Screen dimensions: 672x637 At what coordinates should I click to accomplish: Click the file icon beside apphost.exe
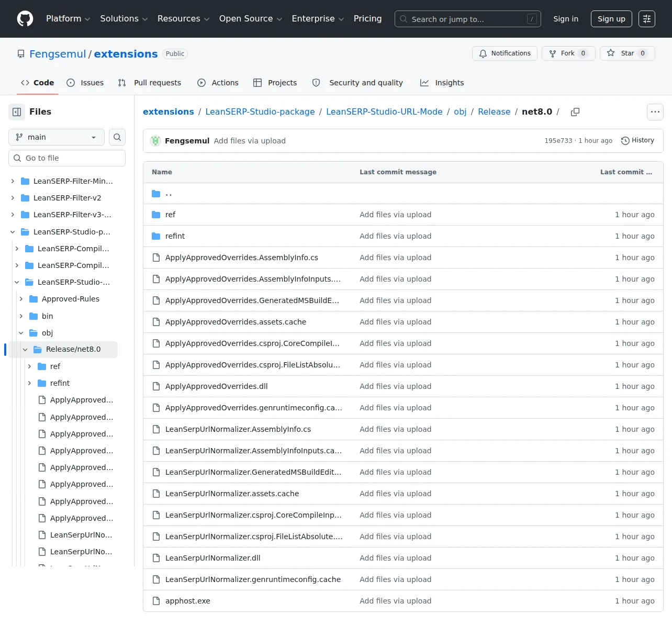click(x=156, y=601)
